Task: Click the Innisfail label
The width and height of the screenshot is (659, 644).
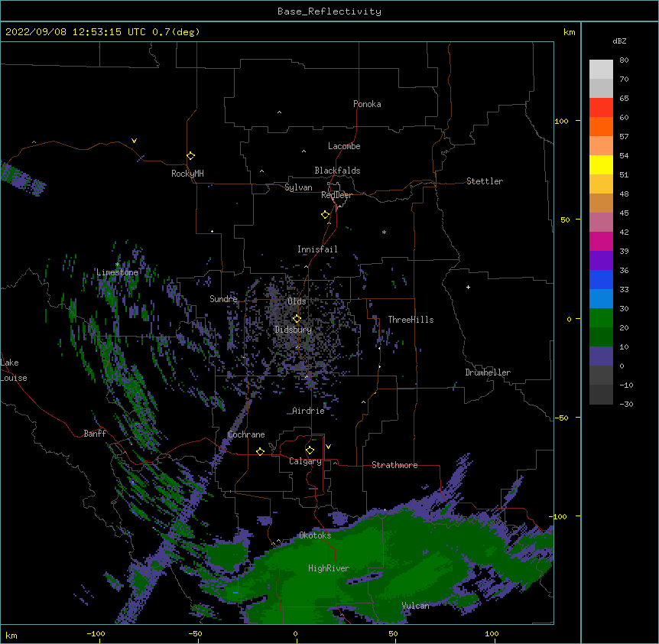Action: click(317, 249)
